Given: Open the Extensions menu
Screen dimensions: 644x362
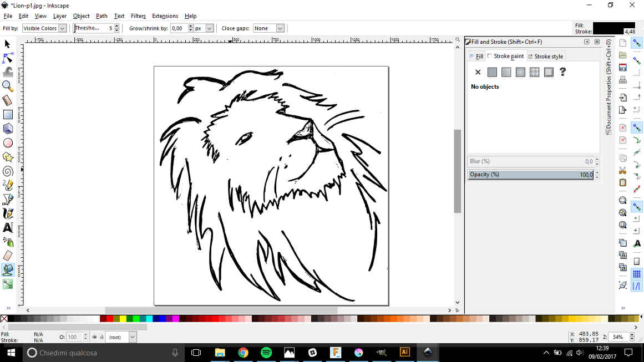Looking at the screenshot, I should 165,16.
